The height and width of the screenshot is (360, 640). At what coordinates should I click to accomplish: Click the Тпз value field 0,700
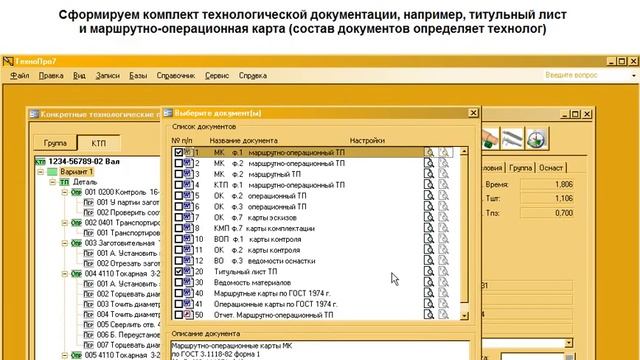pos(547,213)
